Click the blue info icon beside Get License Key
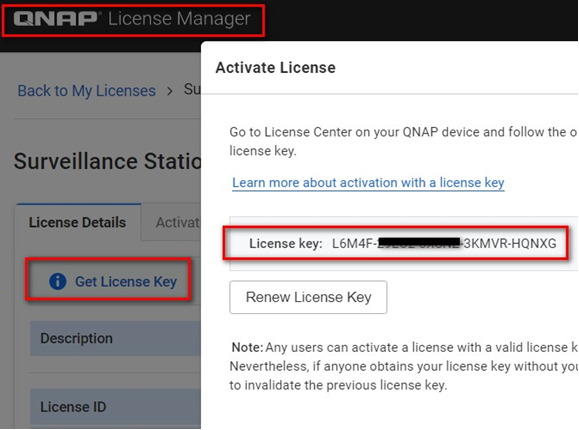The image size is (579, 430). click(x=58, y=281)
